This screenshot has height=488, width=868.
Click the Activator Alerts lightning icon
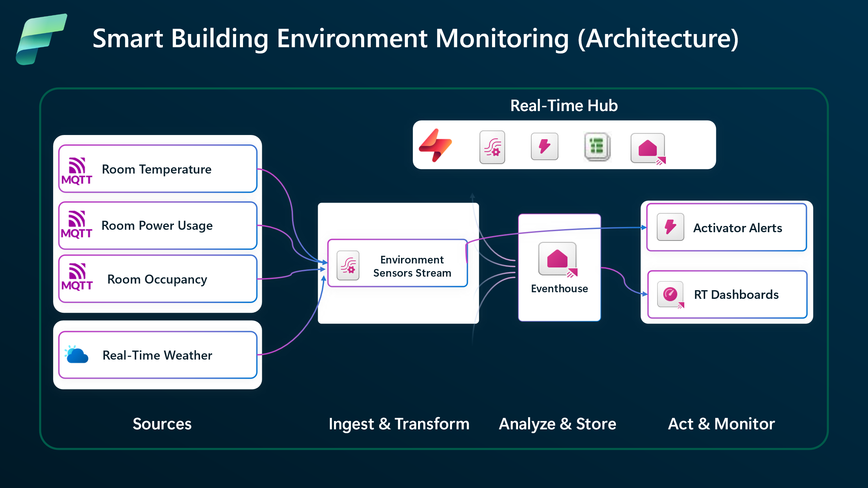(670, 227)
